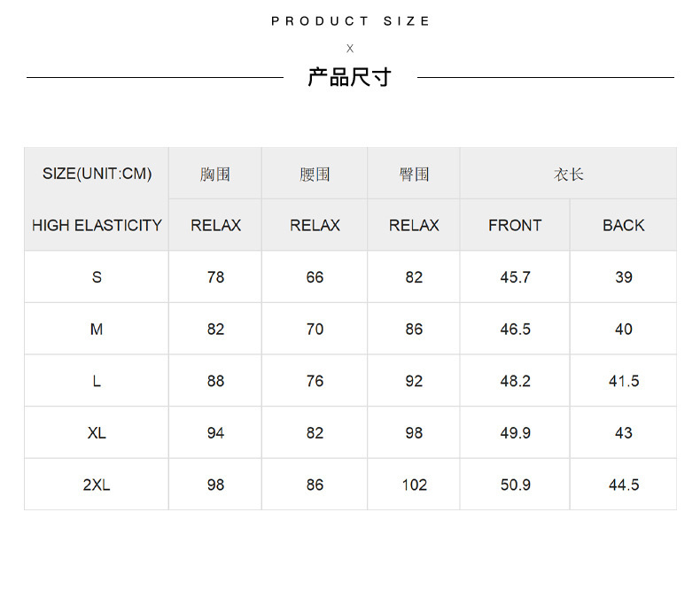The image size is (700, 590).
Task: Select the 产品尺寸 title
Action: coord(350,77)
